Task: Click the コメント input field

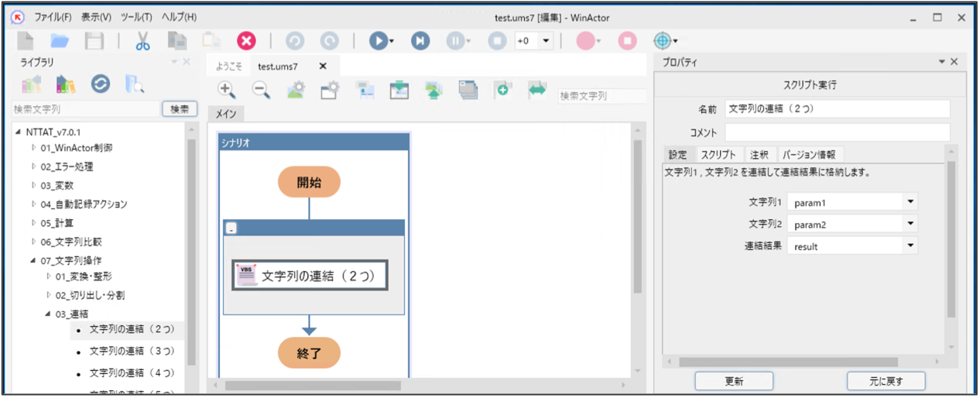Action: click(837, 133)
